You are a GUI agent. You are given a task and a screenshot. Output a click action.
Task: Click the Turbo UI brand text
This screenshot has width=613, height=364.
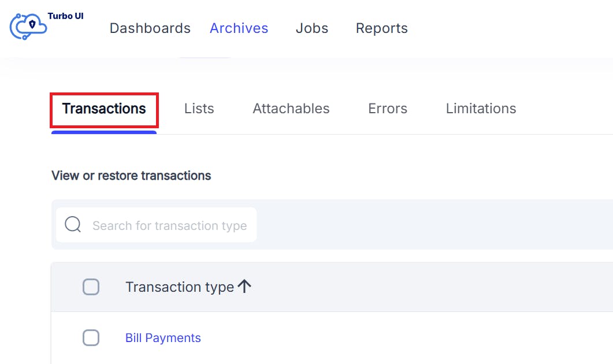pyautogui.click(x=65, y=16)
